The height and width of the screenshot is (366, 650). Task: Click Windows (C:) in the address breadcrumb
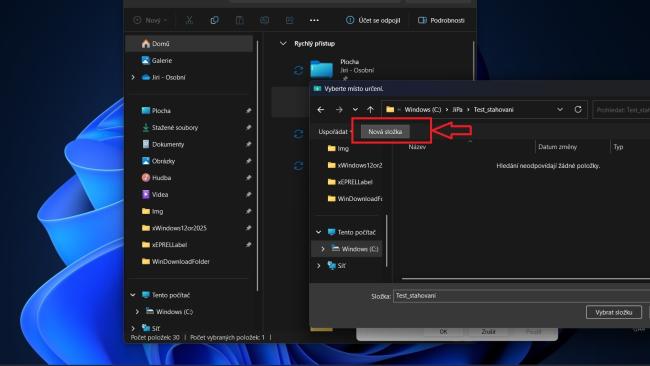tap(422, 109)
